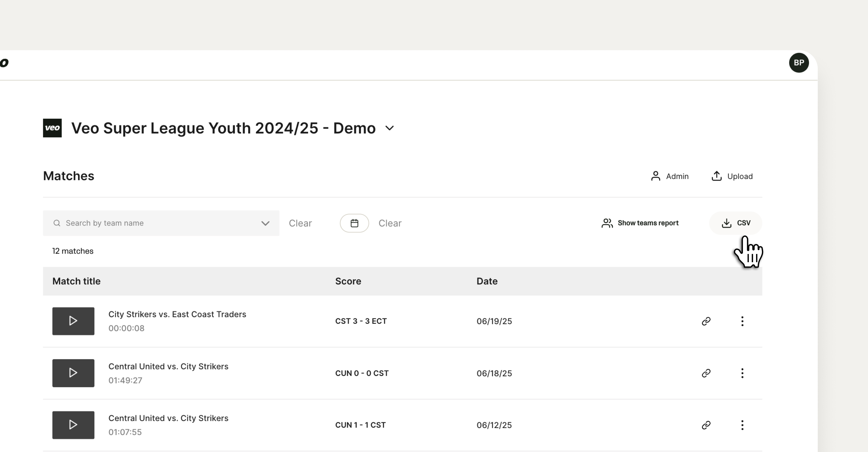
Task: Open the BP user avatar menu
Action: click(x=799, y=63)
